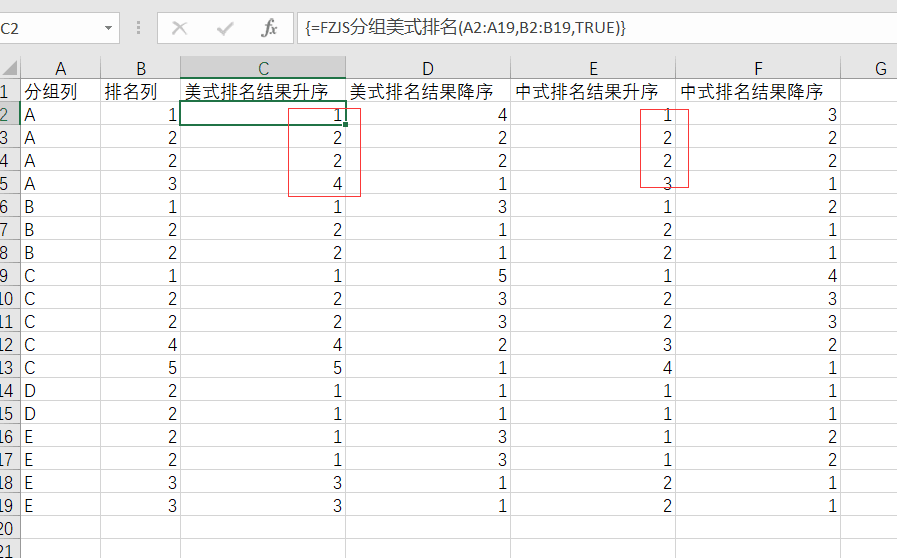Click cell E13 with value 4
The height and width of the screenshot is (558, 897).
pyautogui.click(x=593, y=367)
